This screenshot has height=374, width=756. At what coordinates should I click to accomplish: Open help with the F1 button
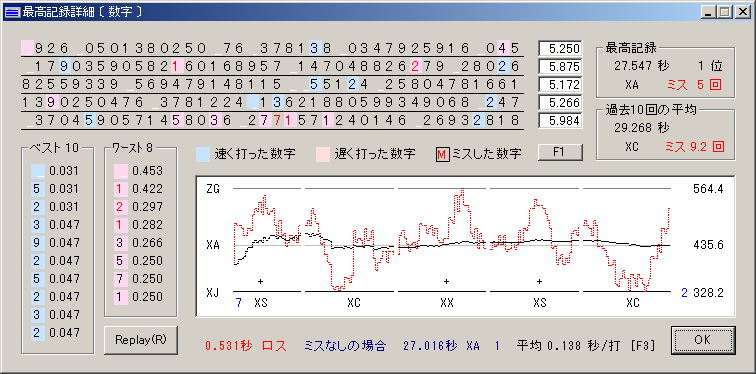click(x=560, y=153)
